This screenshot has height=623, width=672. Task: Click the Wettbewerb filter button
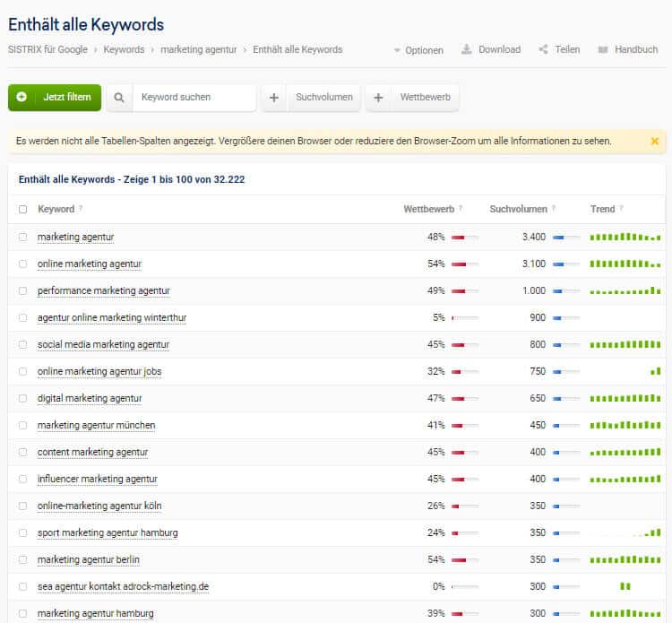[x=425, y=98]
